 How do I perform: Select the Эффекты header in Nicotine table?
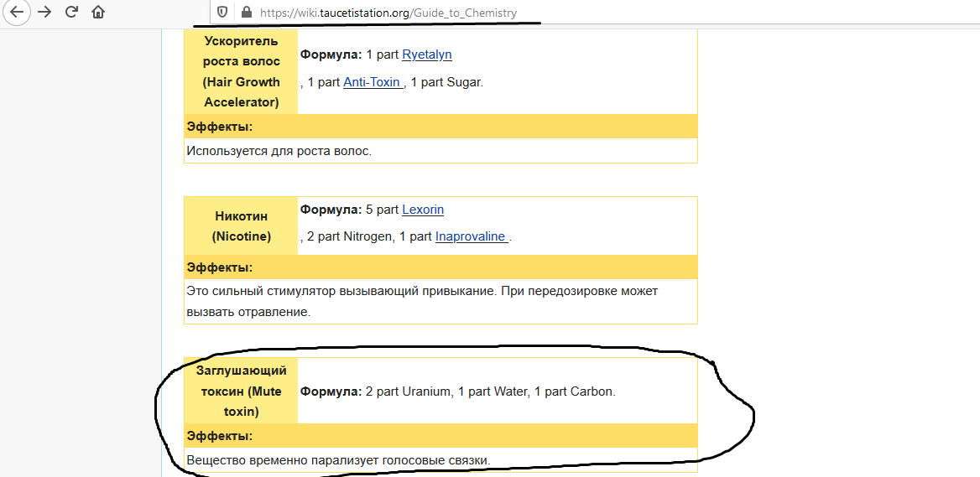(440, 267)
